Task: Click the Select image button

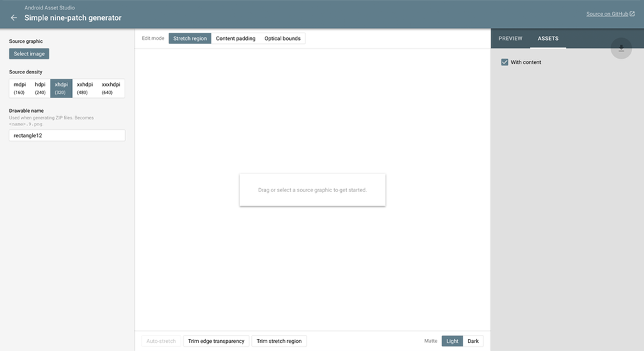Action: point(29,54)
